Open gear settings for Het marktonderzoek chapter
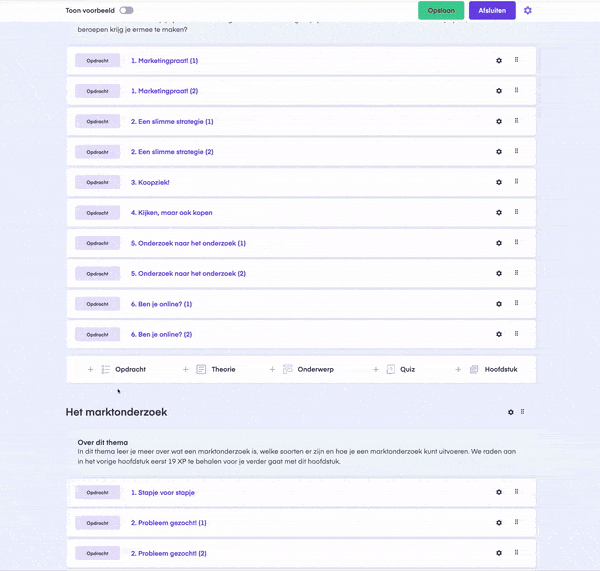 click(510, 412)
